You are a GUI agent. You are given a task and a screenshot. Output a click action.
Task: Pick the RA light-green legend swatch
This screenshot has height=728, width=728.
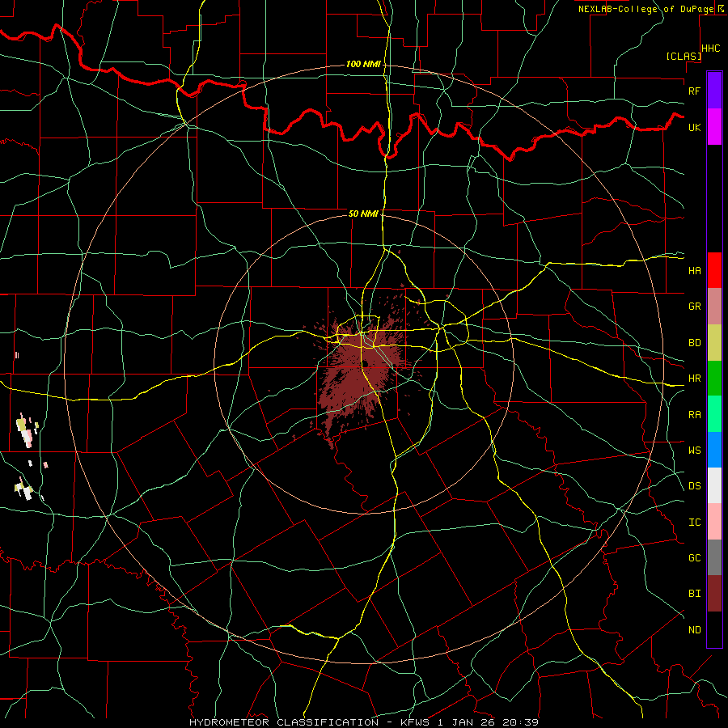(x=714, y=414)
